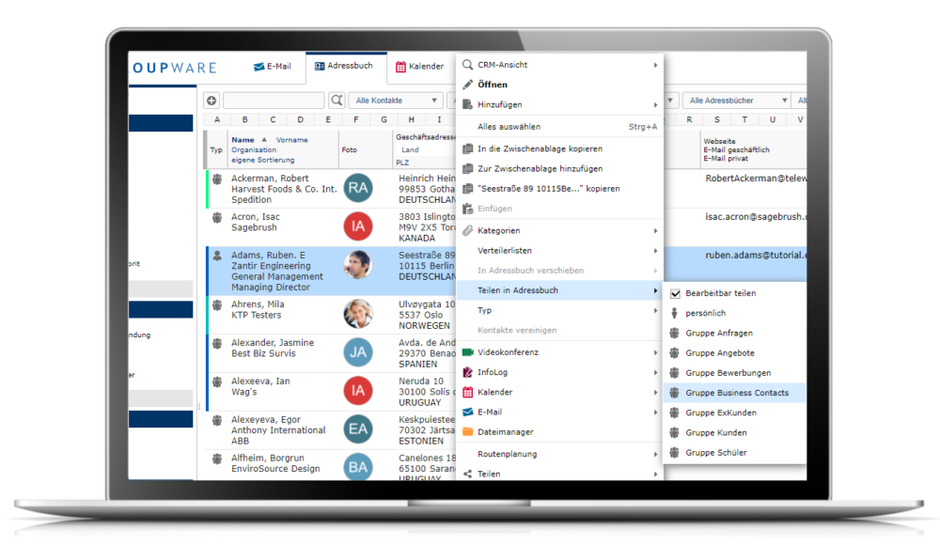Image resolution: width=940 pixels, height=560 pixels.
Task: Click the Videokonferenz camera icon
Action: [467, 352]
